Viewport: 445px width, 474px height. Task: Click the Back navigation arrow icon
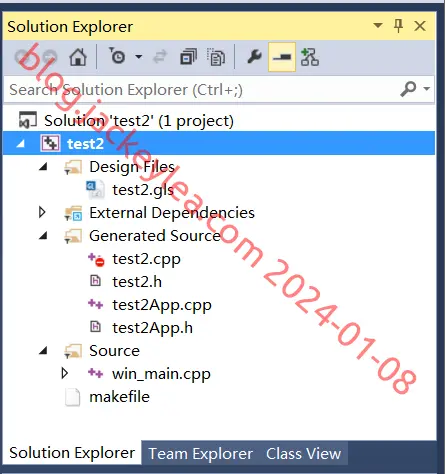(x=24, y=57)
